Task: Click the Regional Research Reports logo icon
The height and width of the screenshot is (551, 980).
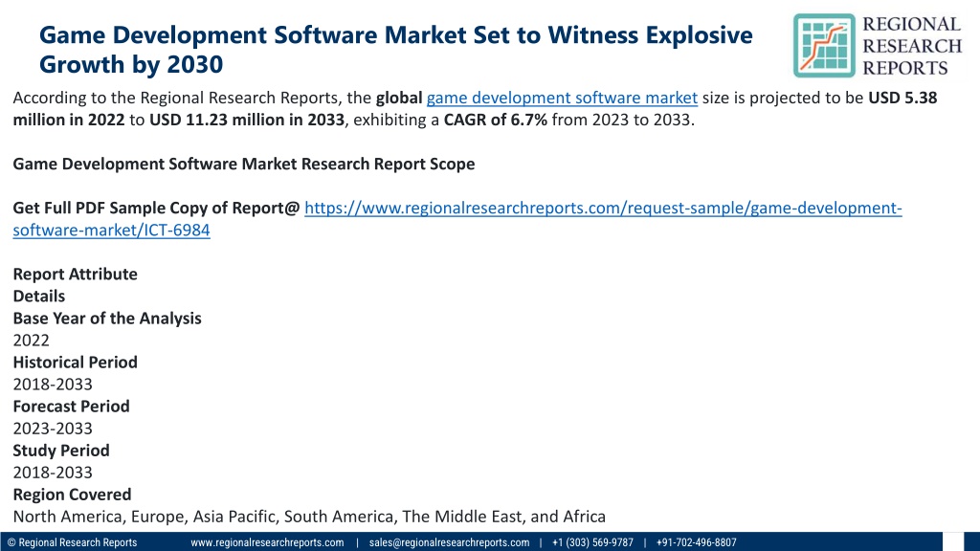Action: pos(824,46)
